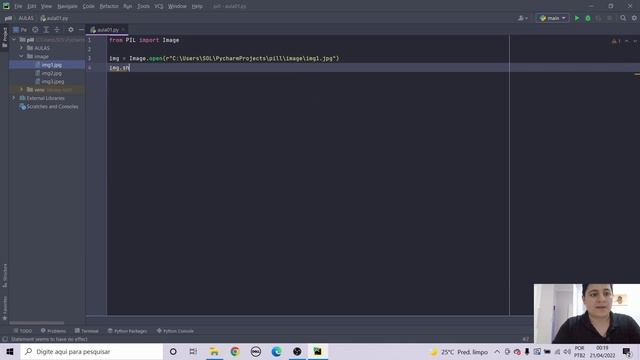Open Google Chrome from taskbar
Image resolution: width=640 pixels, height=360 pixels.
coord(235,351)
